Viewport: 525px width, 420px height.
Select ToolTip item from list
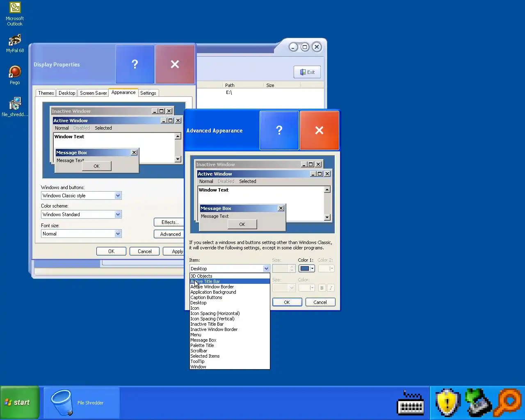[x=230, y=361]
